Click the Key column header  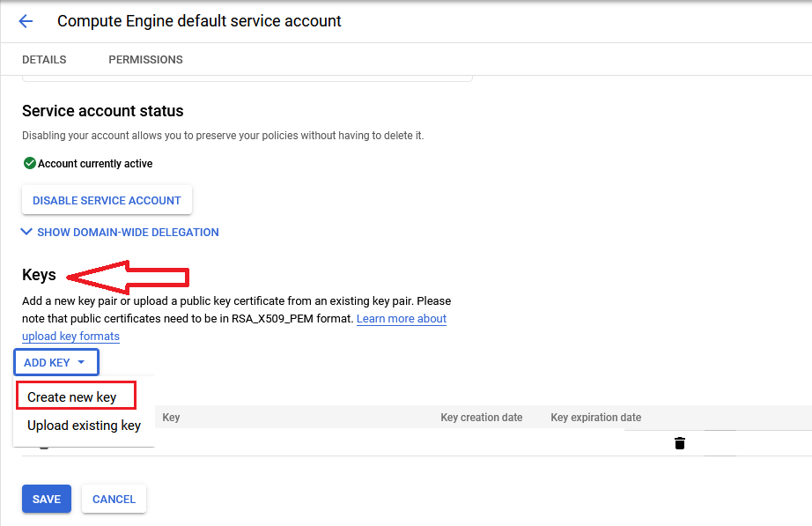pyautogui.click(x=171, y=417)
